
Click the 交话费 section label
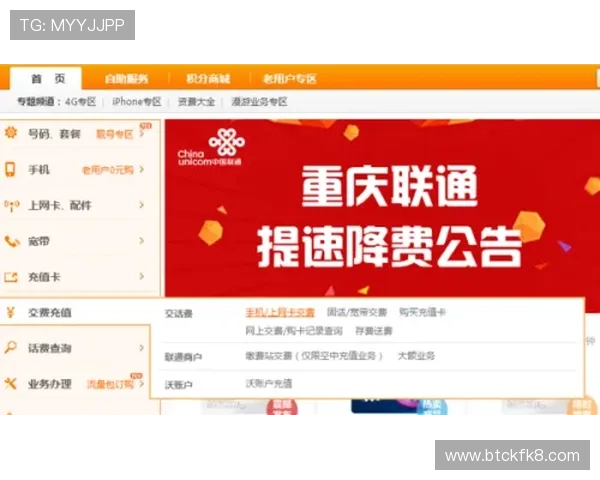(179, 313)
